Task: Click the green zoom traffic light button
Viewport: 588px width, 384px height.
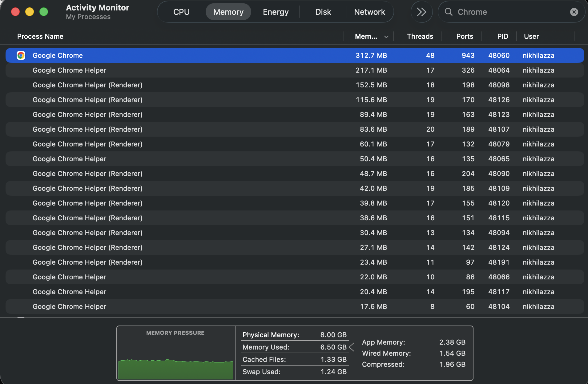Action: tap(43, 12)
